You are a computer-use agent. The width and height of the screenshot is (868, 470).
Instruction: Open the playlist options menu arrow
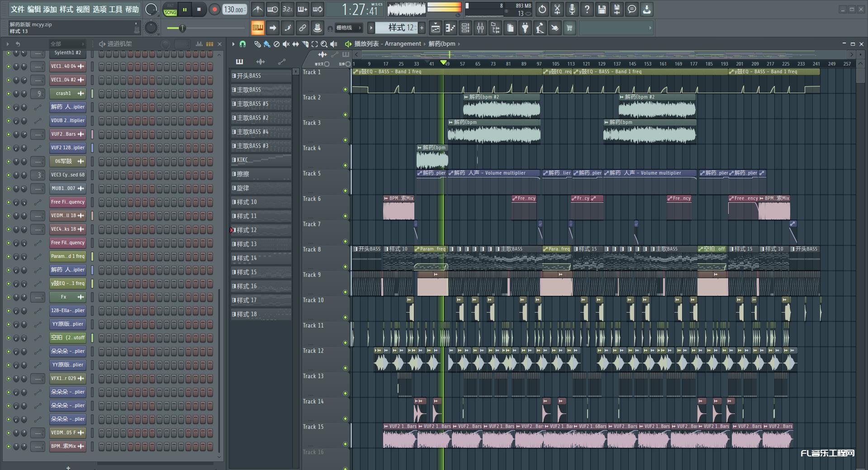tap(233, 44)
